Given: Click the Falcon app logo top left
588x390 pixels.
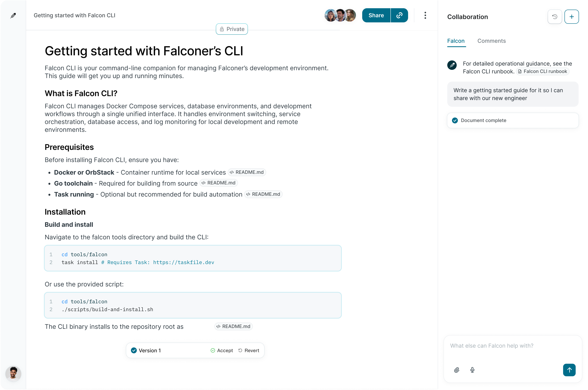Looking at the screenshot, I should click(13, 15).
